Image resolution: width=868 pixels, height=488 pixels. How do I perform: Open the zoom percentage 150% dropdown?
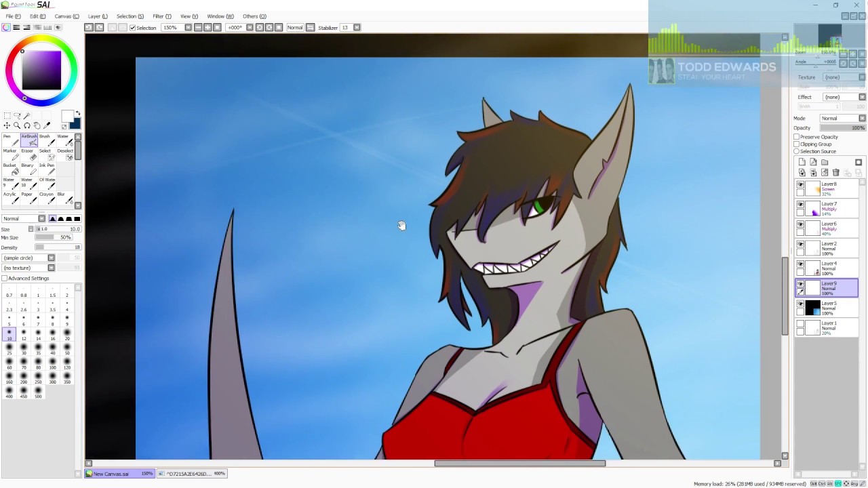click(x=188, y=27)
